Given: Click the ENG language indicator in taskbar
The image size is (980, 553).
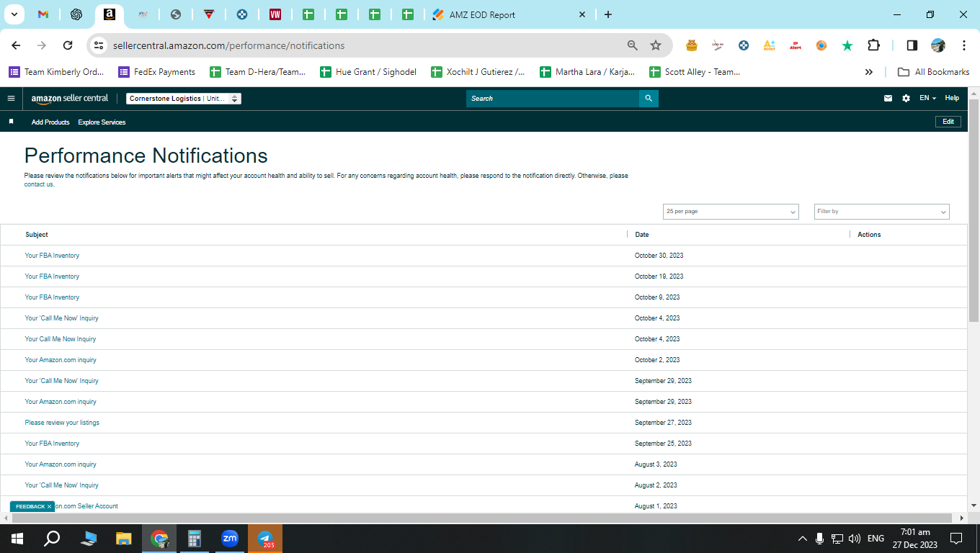Looking at the screenshot, I should point(876,539).
